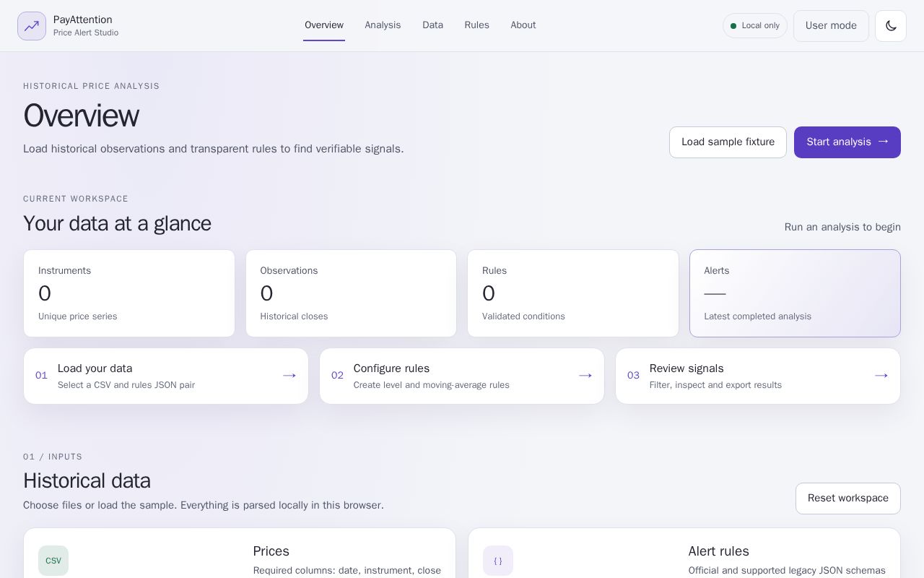Click "Official and supported legacy JSON schemas" text
The height and width of the screenshot is (578, 924).
coord(787,571)
